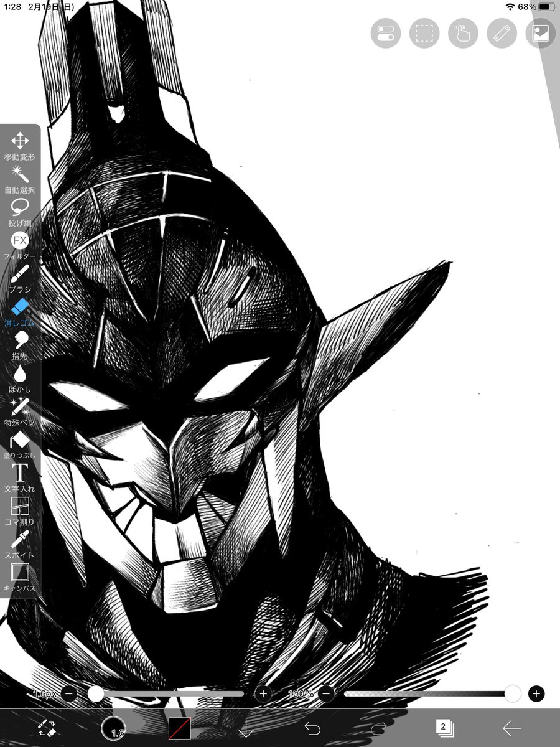
Task: Select the ブラシ brush tool
Action: point(20,278)
